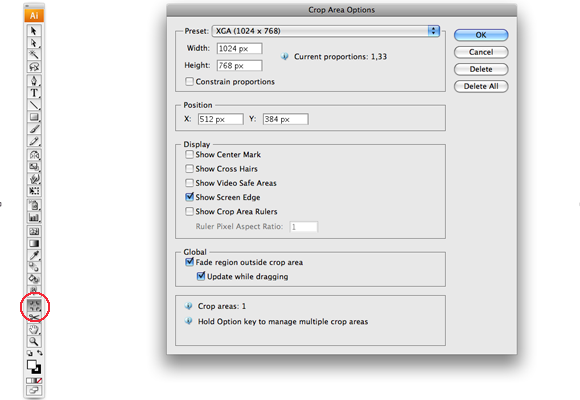Screen dimensions: 580x400
Task: Click the Ai logo on the toolbar
Action: tap(34, 16)
